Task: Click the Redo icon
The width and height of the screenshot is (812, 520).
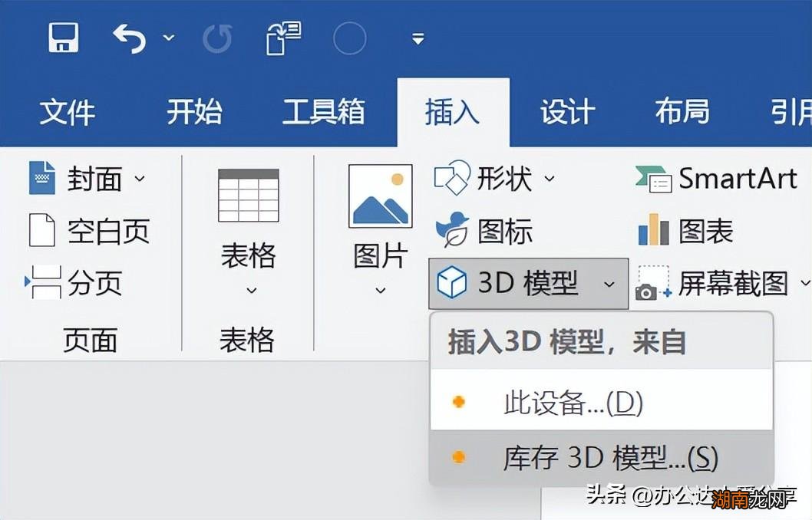Action: 217,38
